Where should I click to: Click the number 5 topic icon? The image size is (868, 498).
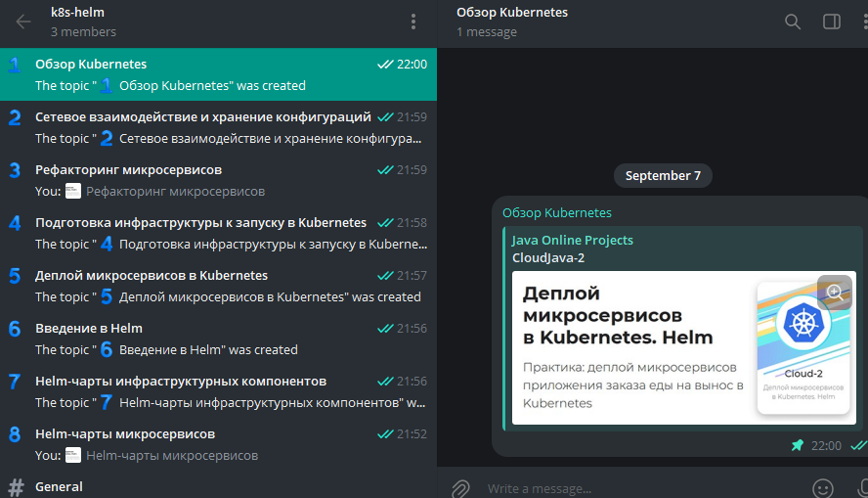point(15,275)
